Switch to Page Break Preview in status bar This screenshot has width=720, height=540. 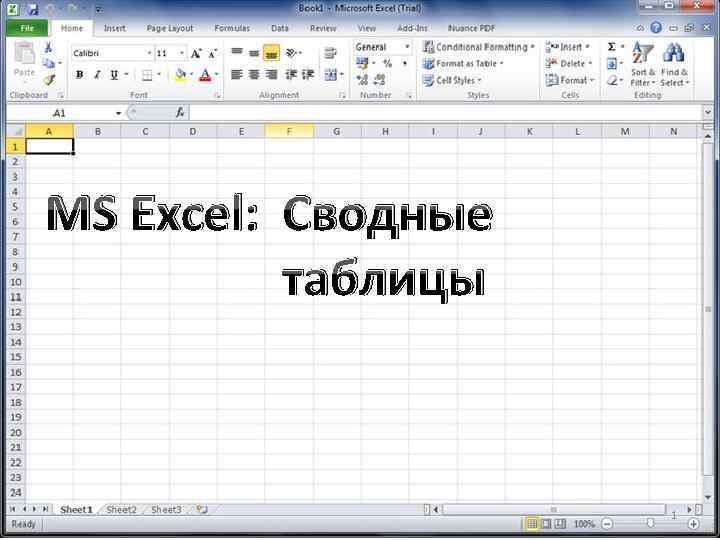click(561, 524)
